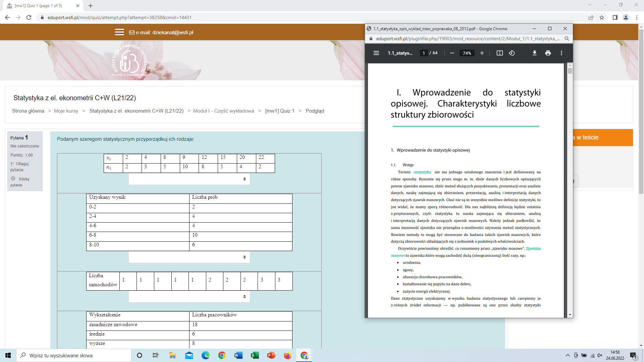Go to Moje kursy breadcrumb
Viewport: 644px width, 362px height.
(x=66, y=111)
